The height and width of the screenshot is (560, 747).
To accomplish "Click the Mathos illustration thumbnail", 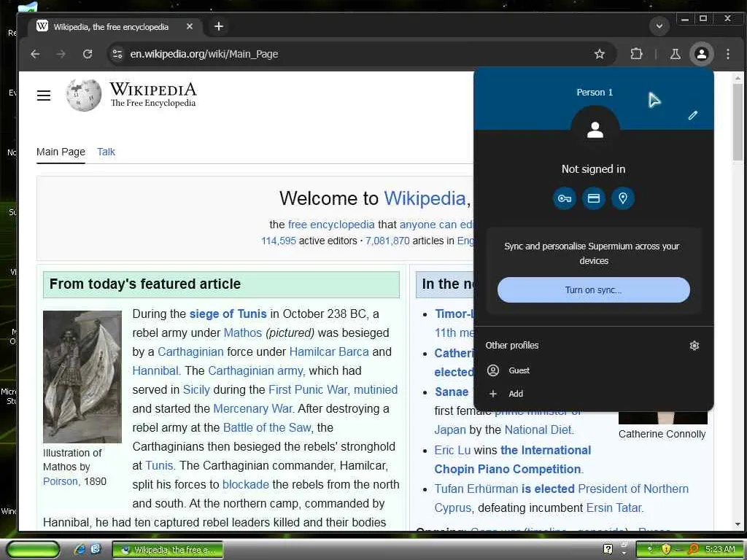I will 82,377.
